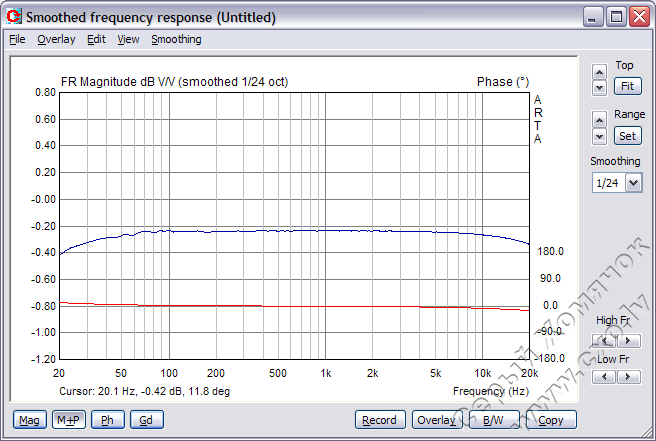The width and height of the screenshot is (656, 441).
Task: Toggle the M+P magnitude and phase view
Action: (69, 420)
